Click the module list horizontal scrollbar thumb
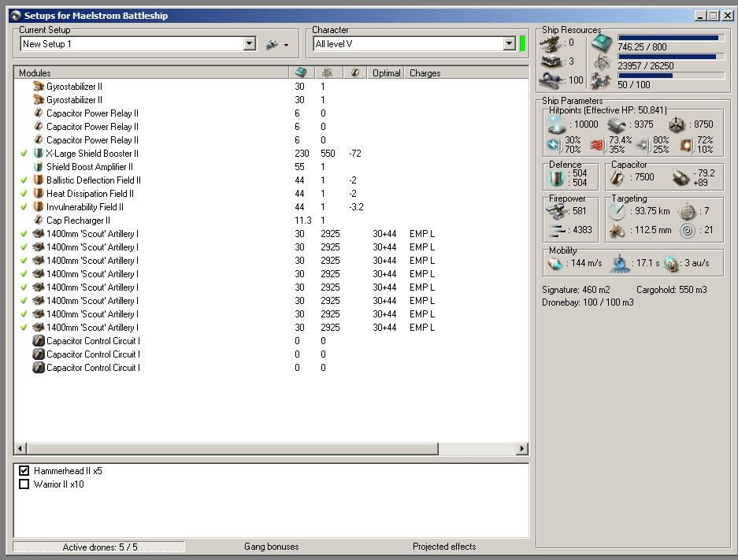The image size is (738, 560). click(x=232, y=448)
